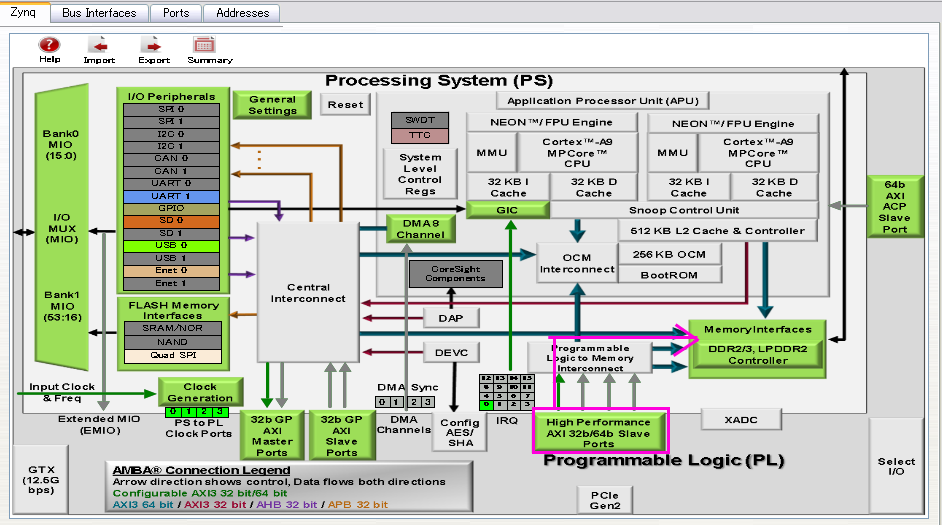Click the GIC block
This screenshot has height=525, width=942.
click(x=507, y=210)
